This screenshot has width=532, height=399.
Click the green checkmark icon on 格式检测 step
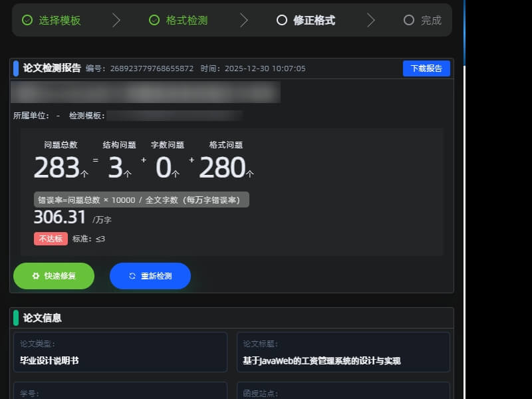point(154,21)
